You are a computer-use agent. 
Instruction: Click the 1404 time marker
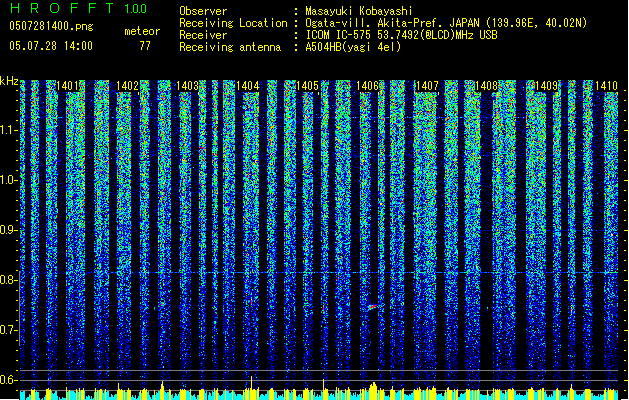coord(248,86)
